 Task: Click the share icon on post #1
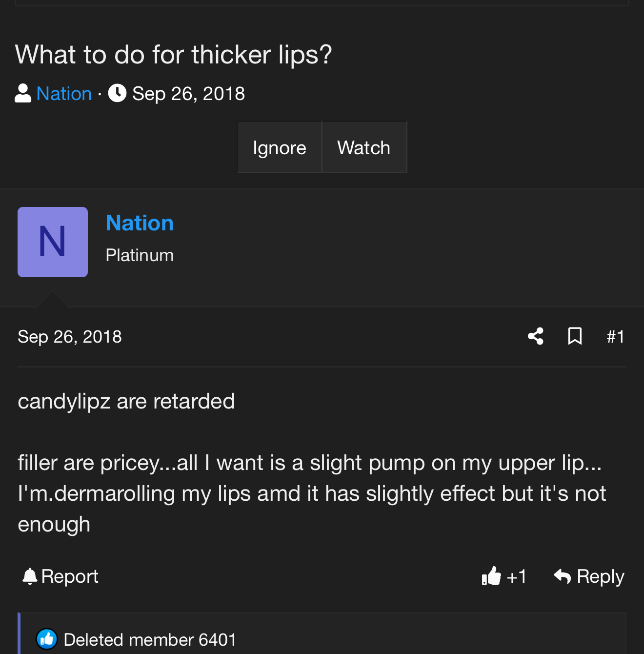(x=535, y=336)
